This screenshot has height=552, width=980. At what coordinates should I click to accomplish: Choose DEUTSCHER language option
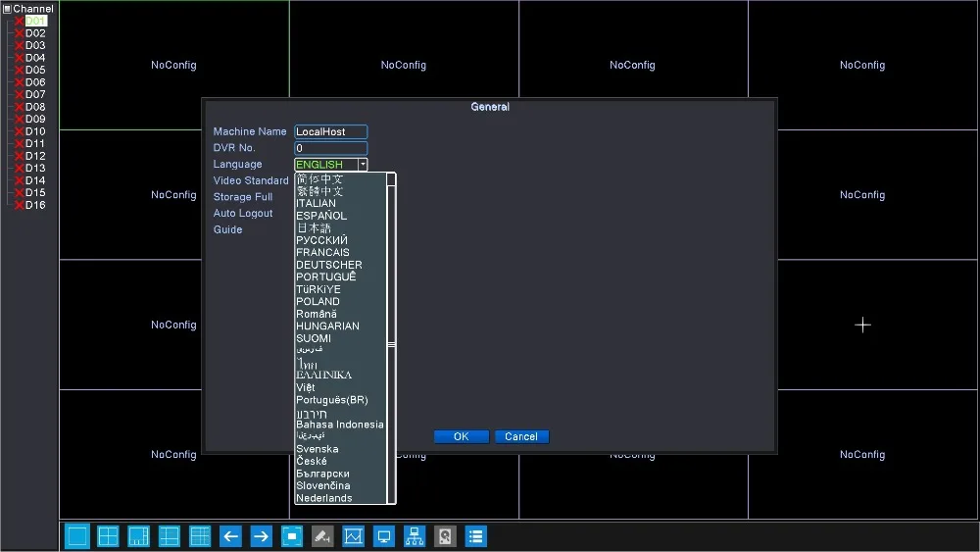(x=328, y=265)
